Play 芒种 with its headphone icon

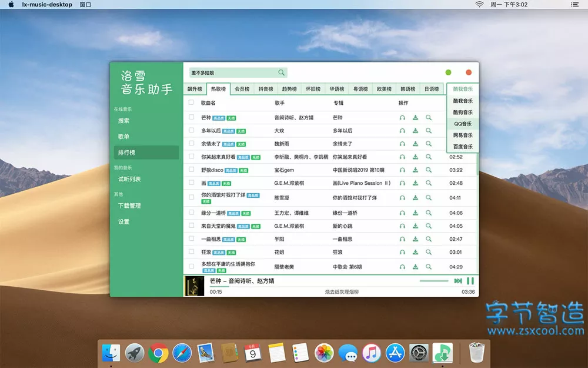tap(402, 118)
